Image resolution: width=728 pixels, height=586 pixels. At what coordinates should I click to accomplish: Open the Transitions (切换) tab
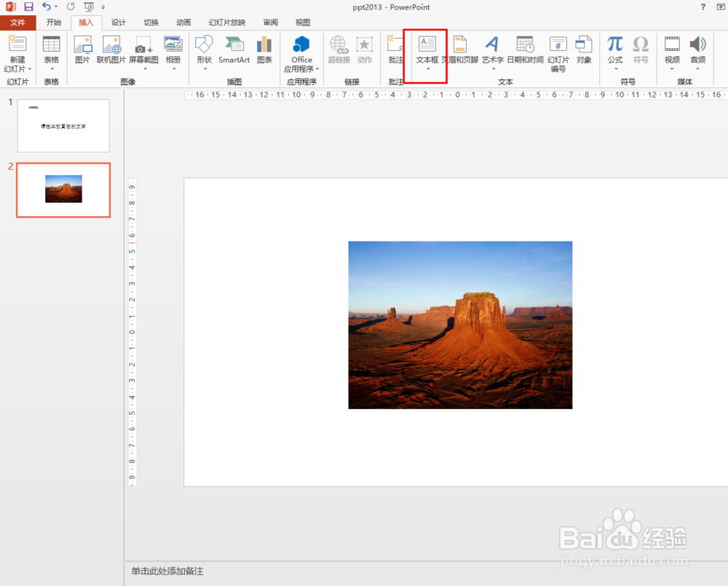pyautogui.click(x=151, y=23)
